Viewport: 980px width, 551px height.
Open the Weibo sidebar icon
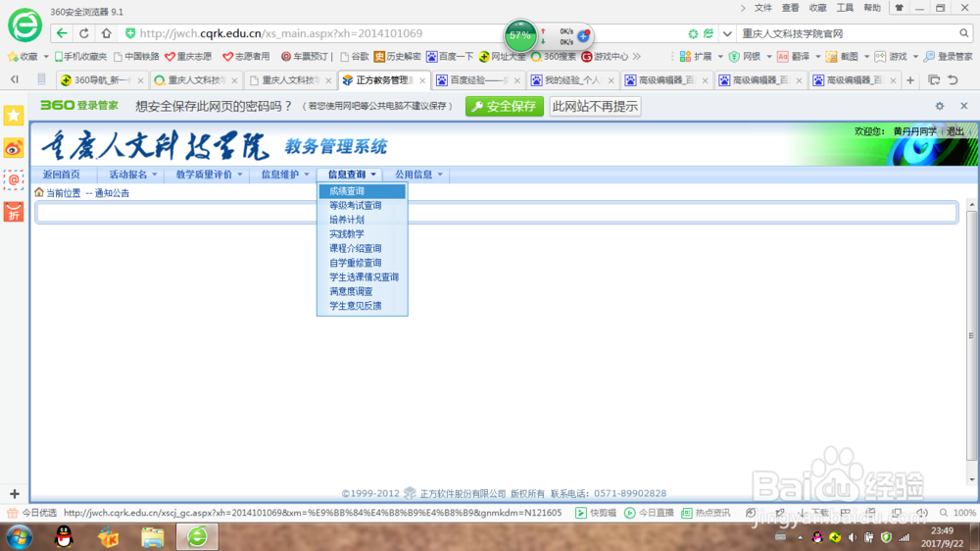(x=13, y=148)
